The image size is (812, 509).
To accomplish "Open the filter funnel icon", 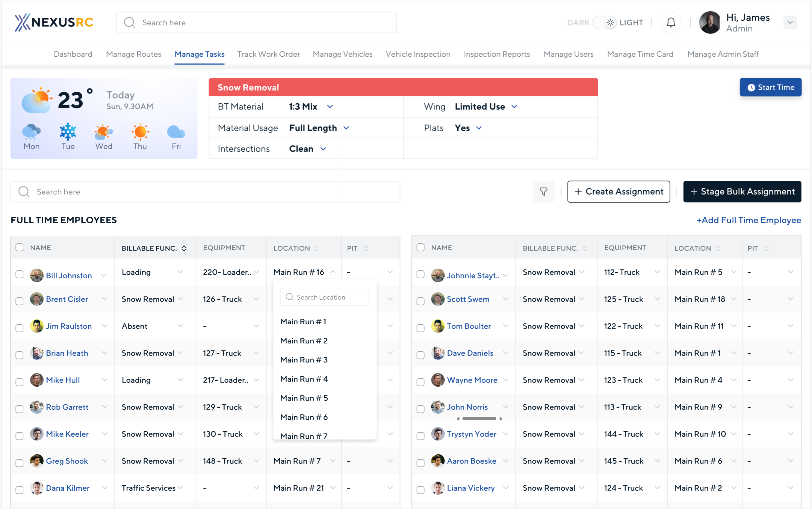I will coord(543,192).
